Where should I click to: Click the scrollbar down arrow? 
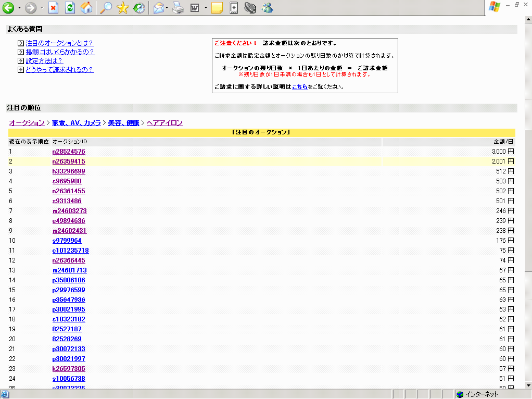(528, 385)
